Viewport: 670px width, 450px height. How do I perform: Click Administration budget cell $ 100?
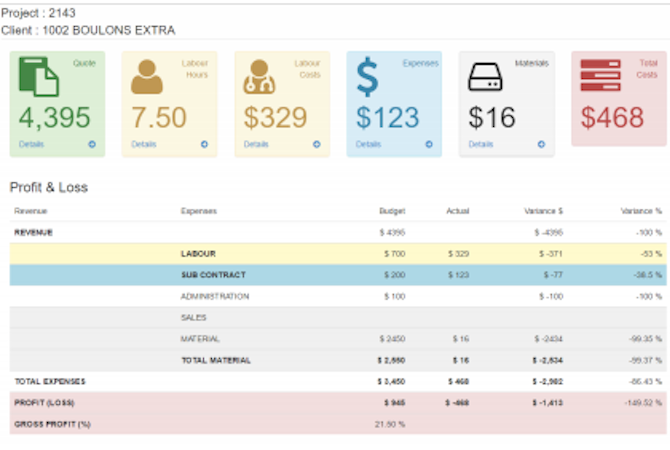tap(394, 296)
